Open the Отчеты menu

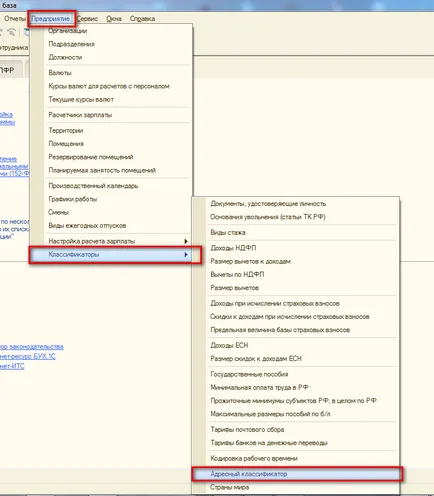[x=14, y=19]
